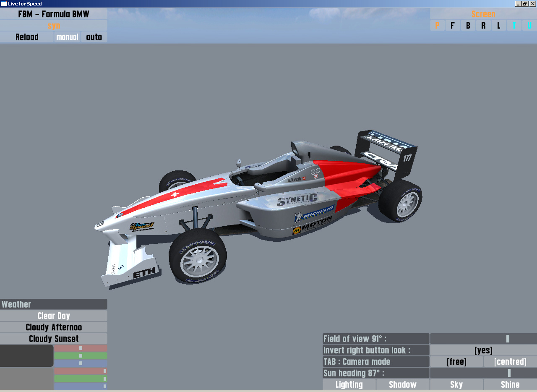
Task: Click the Sun heading slider
Action: click(x=483, y=373)
